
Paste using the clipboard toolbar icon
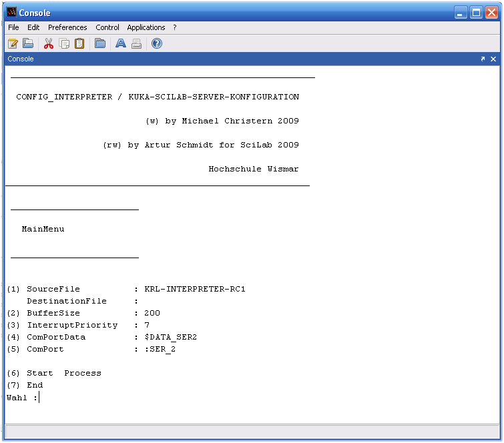click(79, 44)
